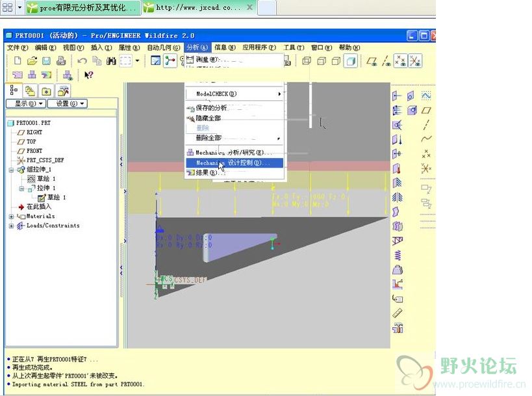Switch to the proe有限元分析 browser tab
The height and width of the screenshot is (396, 532).
(x=83, y=7)
